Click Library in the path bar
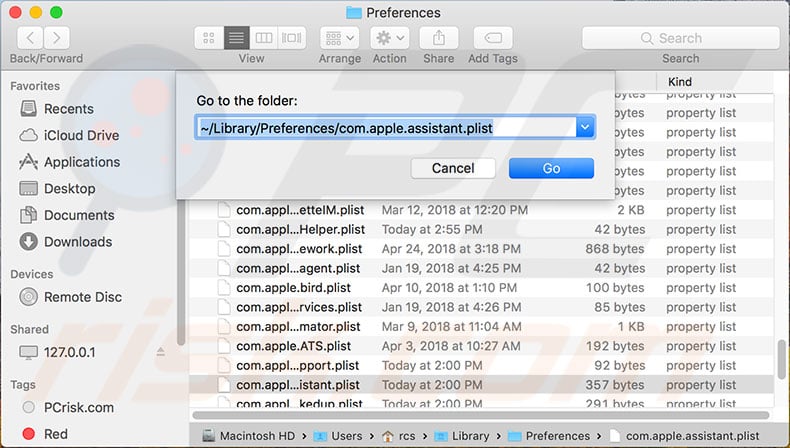The image size is (790, 448). coord(462,436)
